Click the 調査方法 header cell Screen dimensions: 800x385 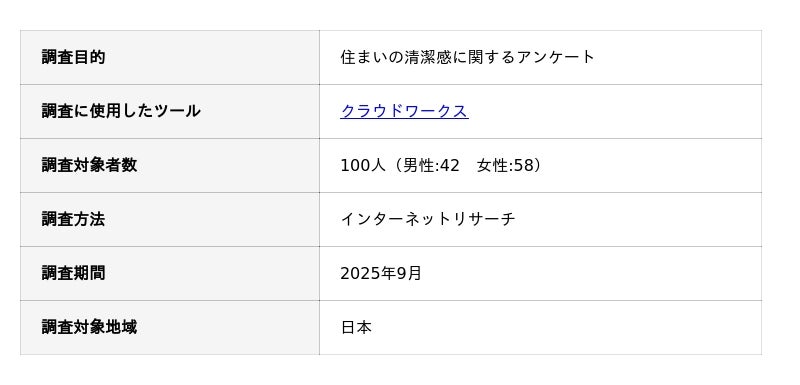pos(170,219)
